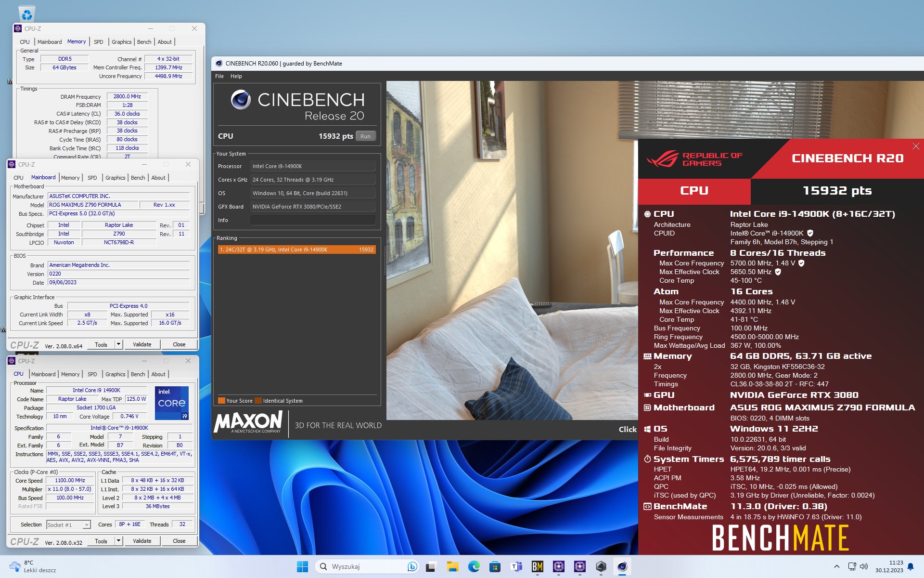924x578 pixels.
Task: Click the Level 3 cache value 36 MBytes
Action: pos(157,506)
